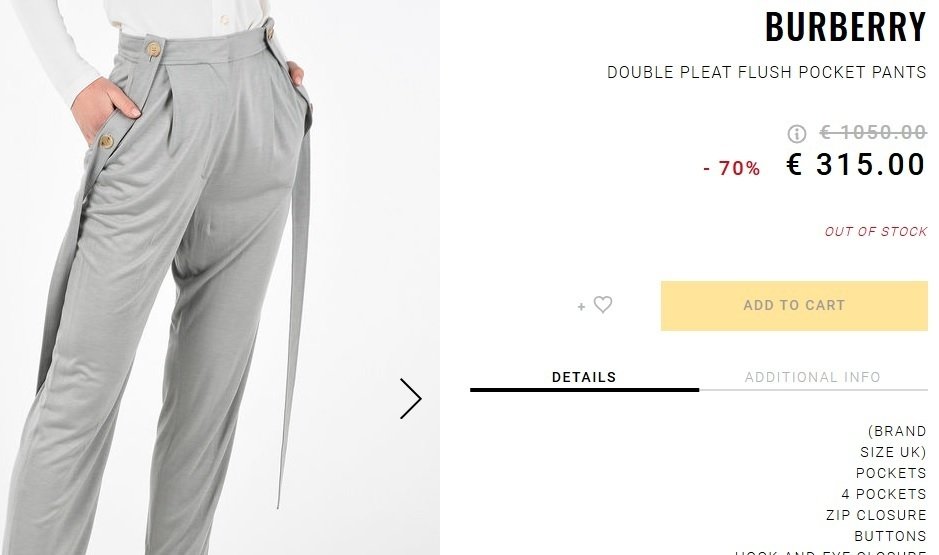Click the Buttons detail line
The image size is (939, 555).
pyautogui.click(x=890, y=536)
